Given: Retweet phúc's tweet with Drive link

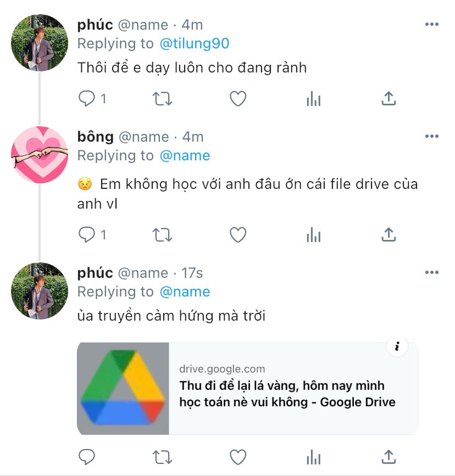Looking at the screenshot, I should [x=162, y=457].
